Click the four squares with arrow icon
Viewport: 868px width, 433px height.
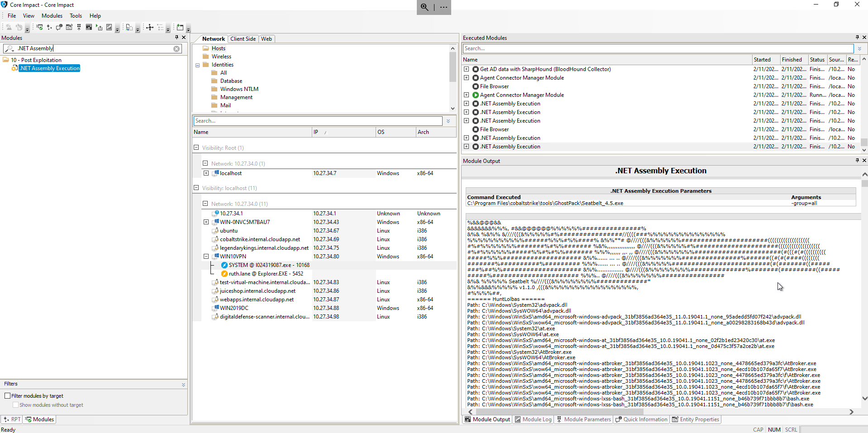point(79,27)
